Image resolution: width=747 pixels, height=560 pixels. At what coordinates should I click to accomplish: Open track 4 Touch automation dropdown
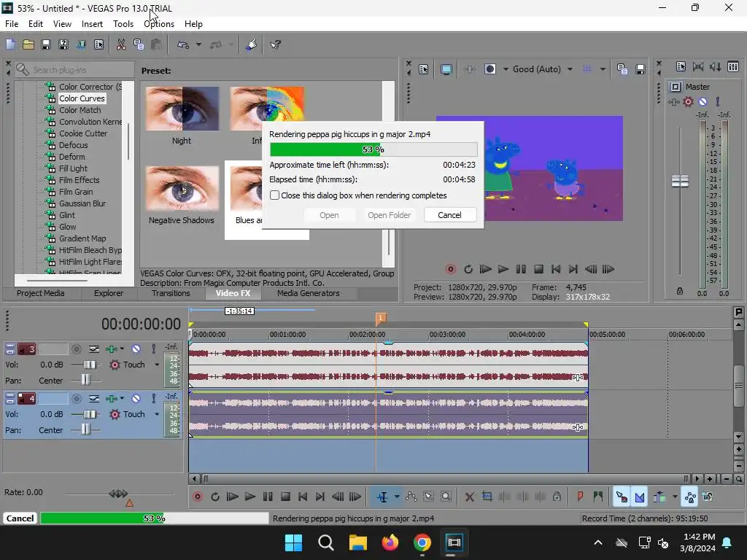157,414
